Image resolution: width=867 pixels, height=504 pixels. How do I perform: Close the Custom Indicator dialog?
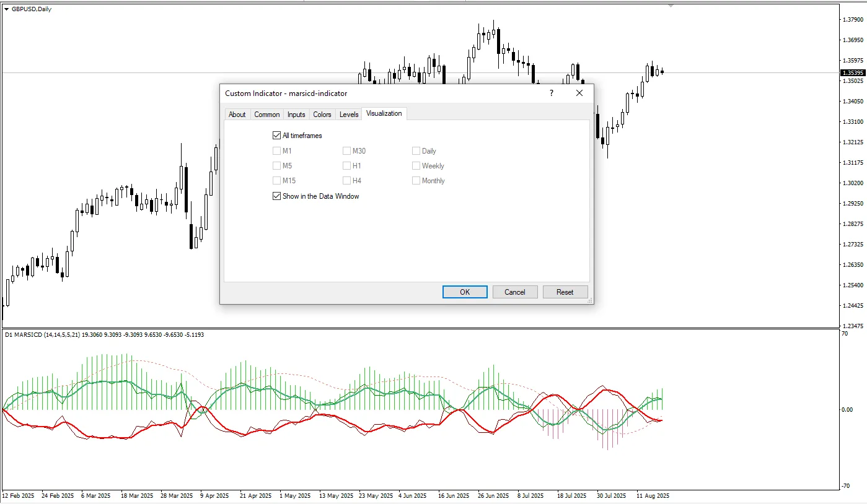point(579,93)
